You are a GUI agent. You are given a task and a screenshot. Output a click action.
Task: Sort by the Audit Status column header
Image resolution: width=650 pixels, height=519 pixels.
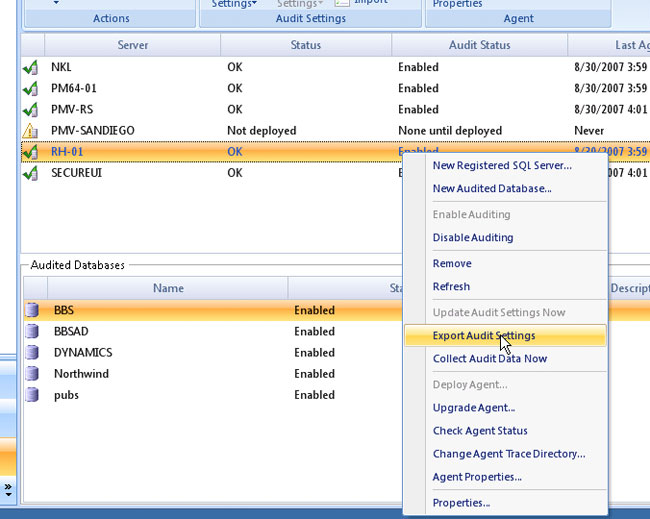click(480, 45)
